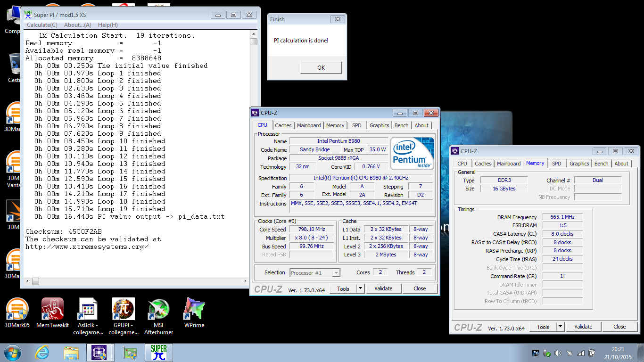Click the Super PI title bar icon

(x=28, y=15)
